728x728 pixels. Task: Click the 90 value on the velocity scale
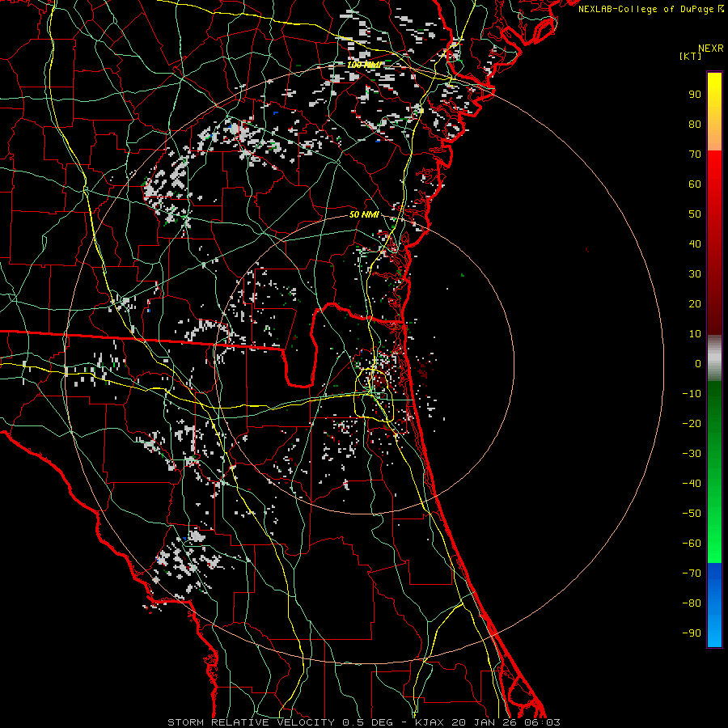(x=695, y=95)
